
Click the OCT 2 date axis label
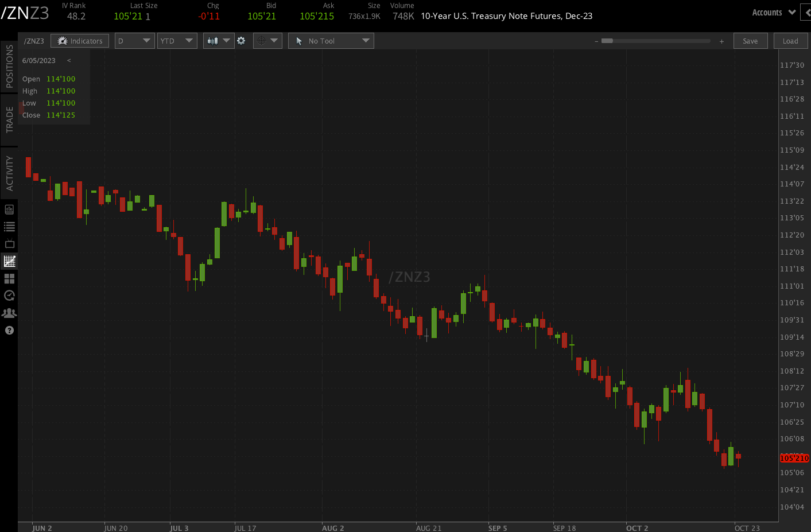637,528
